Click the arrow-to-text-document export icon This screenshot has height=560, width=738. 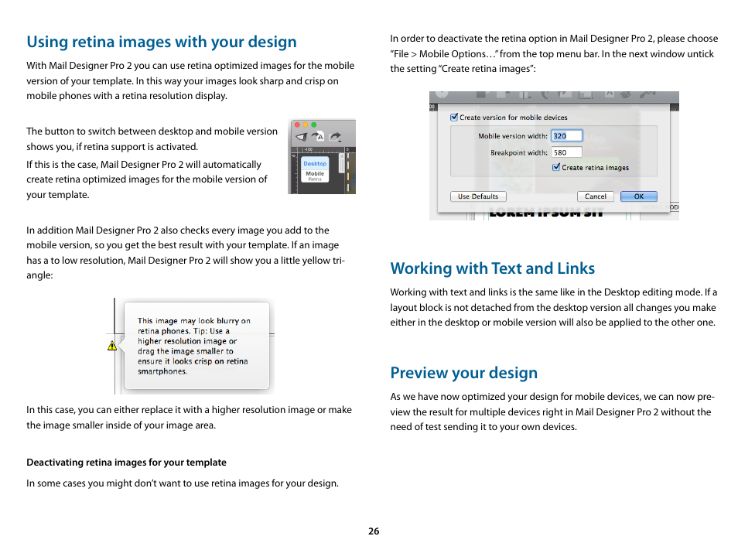pos(318,136)
